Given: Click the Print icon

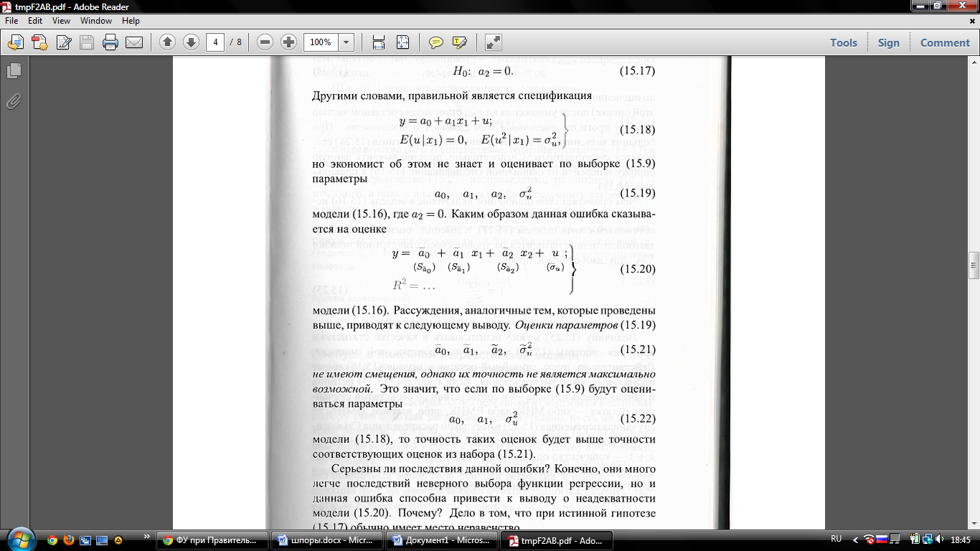Looking at the screenshot, I should [110, 42].
